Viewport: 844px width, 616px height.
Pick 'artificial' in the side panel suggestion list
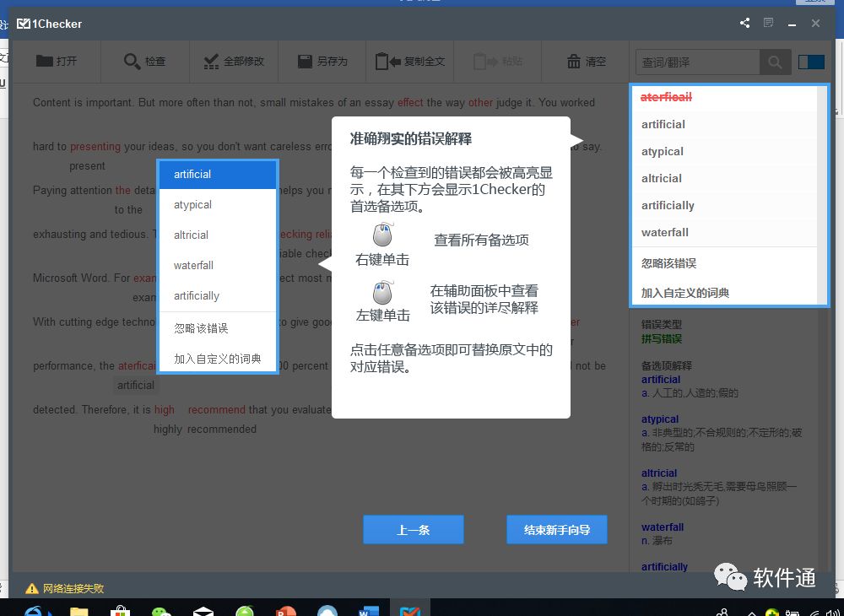pyautogui.click(x=724, y=124)
